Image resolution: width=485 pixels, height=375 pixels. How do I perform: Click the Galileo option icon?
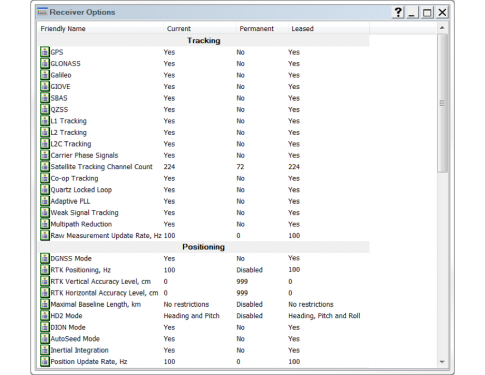[45, 75]
